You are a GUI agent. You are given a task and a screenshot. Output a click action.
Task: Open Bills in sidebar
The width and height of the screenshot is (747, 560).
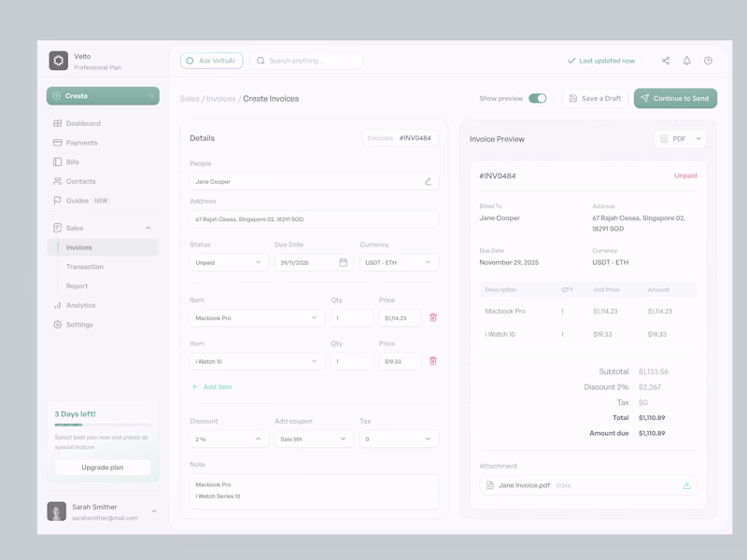[103, 161]
